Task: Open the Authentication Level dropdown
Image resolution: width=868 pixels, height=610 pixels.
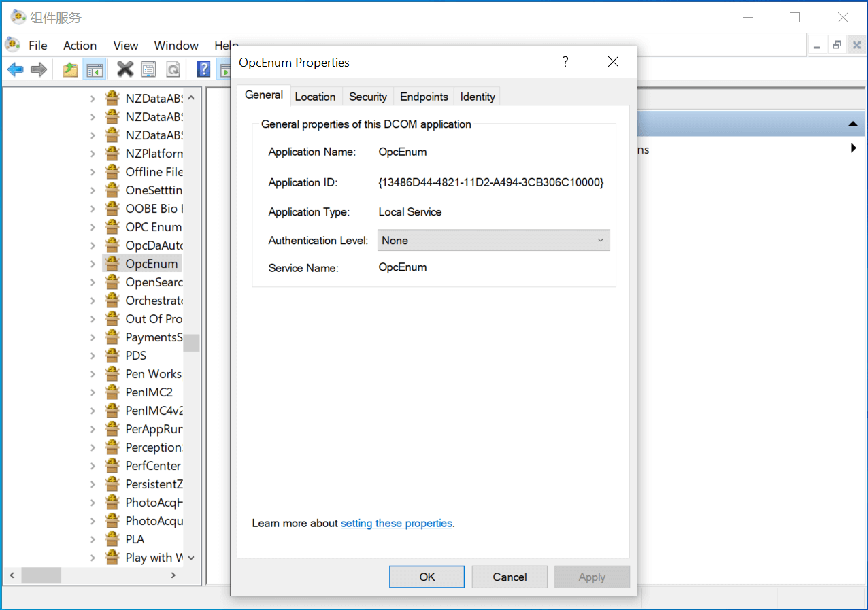Action: 493,240
